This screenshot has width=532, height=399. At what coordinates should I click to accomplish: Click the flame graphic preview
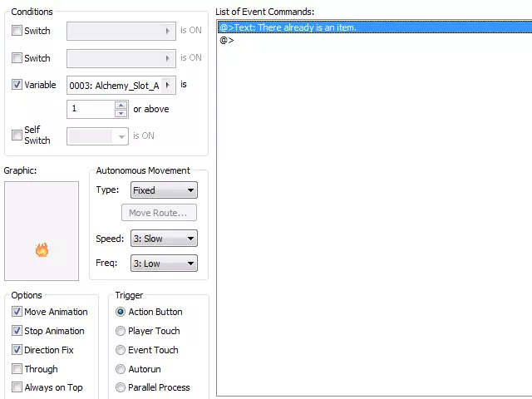point(42,249)
